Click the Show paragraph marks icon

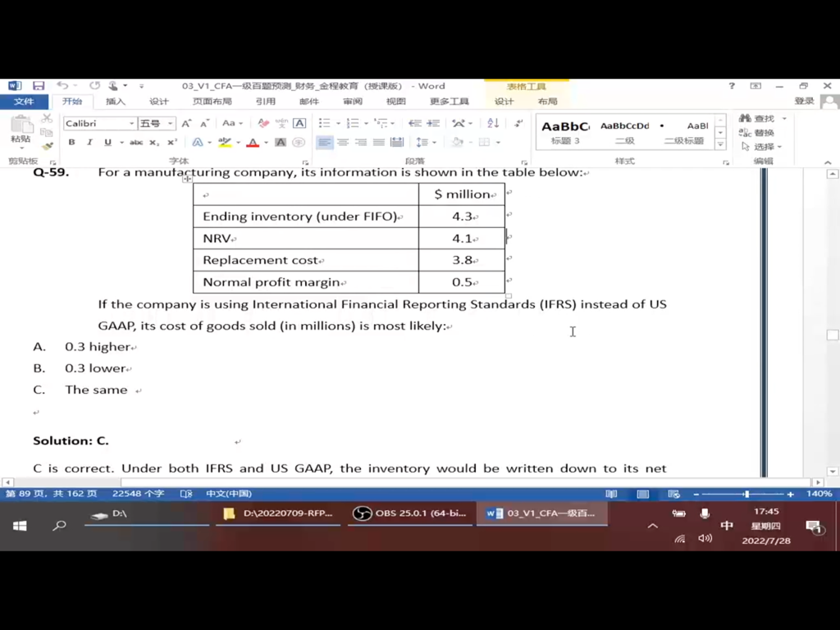(518, 123)
